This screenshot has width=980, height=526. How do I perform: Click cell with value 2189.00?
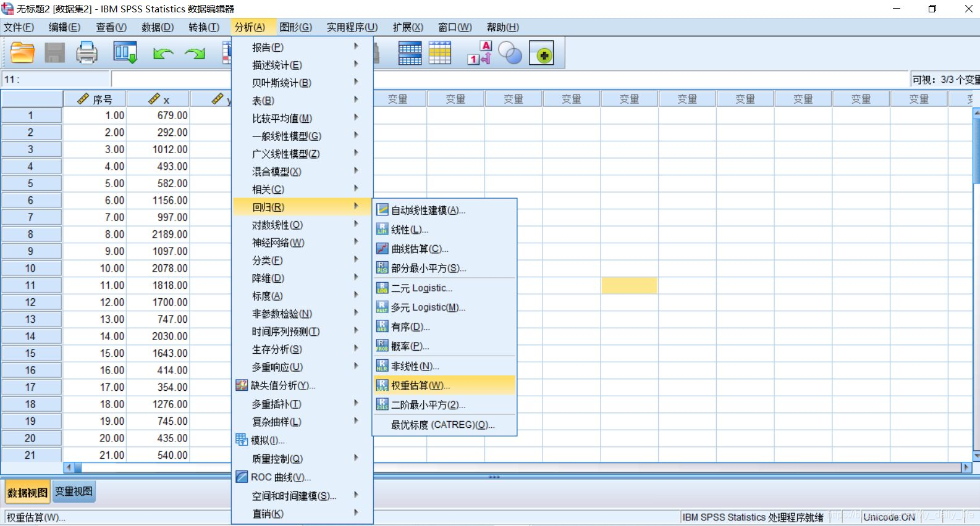158,235
